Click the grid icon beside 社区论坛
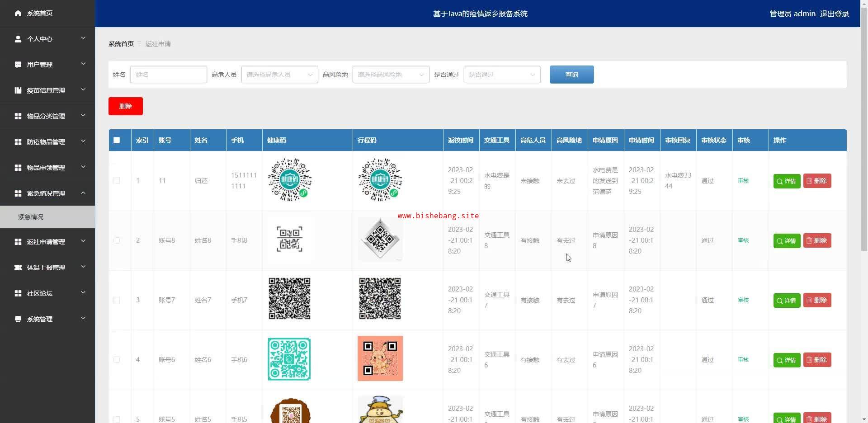This screenshot has width=868, height=423. click(x=18, y=293)
